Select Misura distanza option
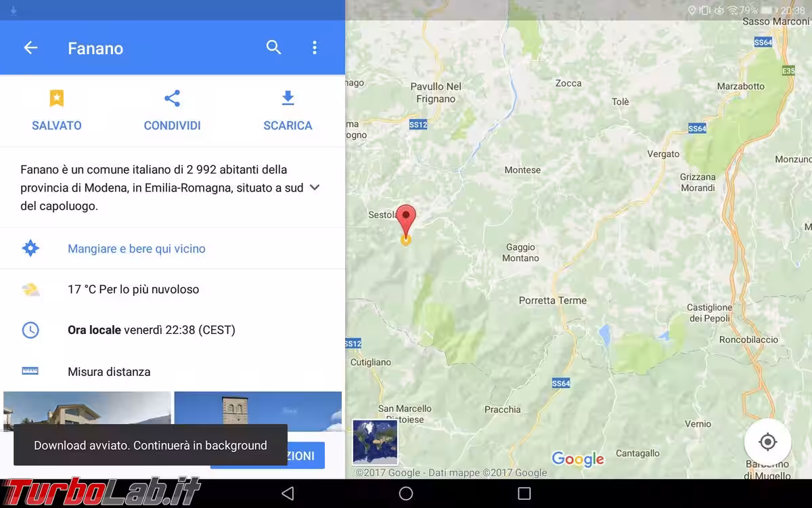This screenshot has height=508, width=812. [173, 371]
